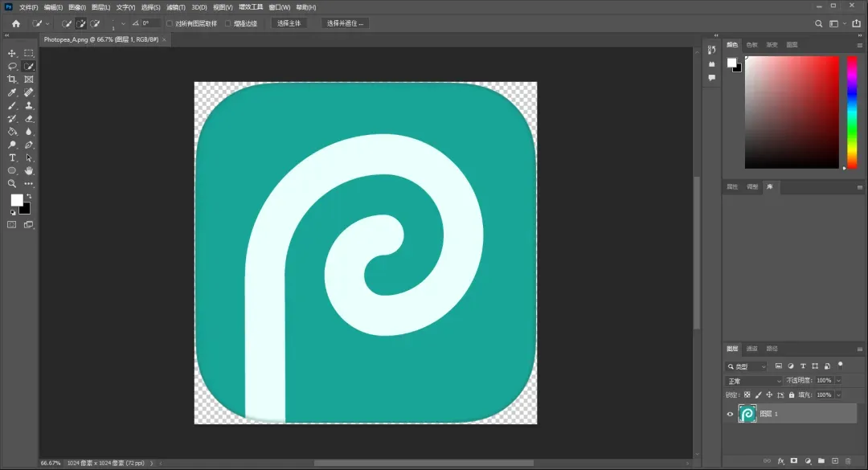
Task: Select the Move tool
Action: pos(11,53)
